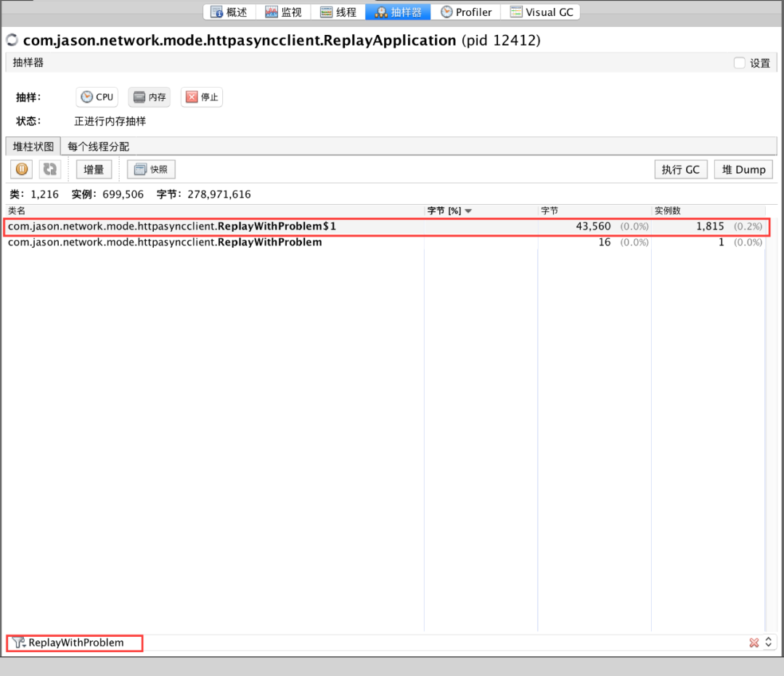The height and width of the screenshot is (676, 784).
Task: Click the filter funnel icon
Action: (18, 643)
